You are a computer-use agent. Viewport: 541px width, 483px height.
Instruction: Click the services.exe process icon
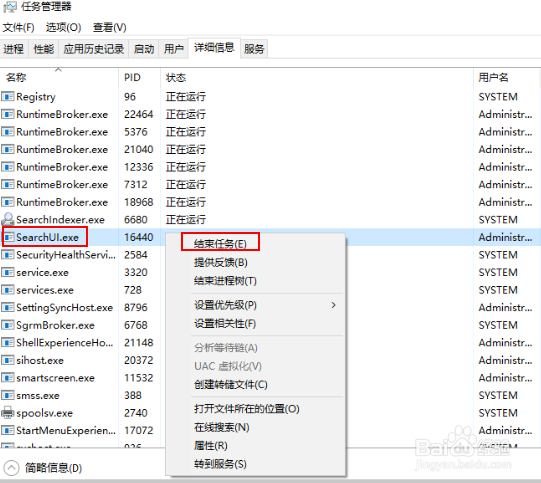click(8, 290)
